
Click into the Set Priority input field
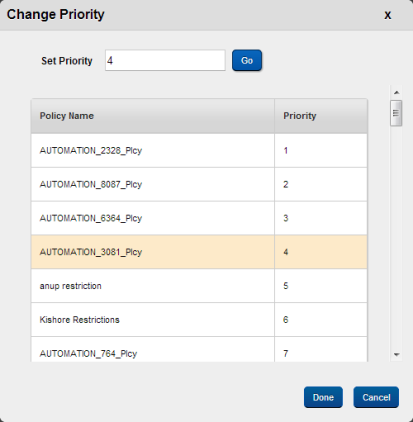coord(165,60)
